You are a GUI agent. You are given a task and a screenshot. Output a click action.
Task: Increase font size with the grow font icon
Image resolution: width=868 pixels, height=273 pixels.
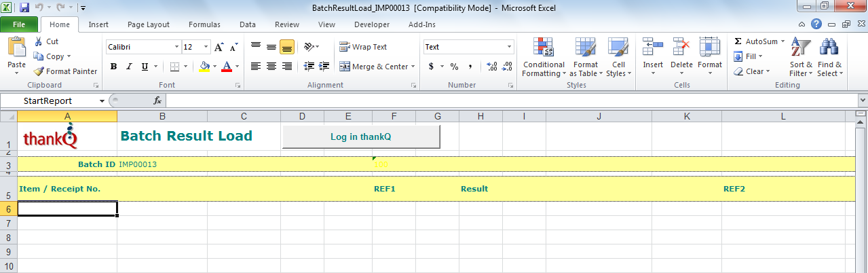click(x=219, y=47)
